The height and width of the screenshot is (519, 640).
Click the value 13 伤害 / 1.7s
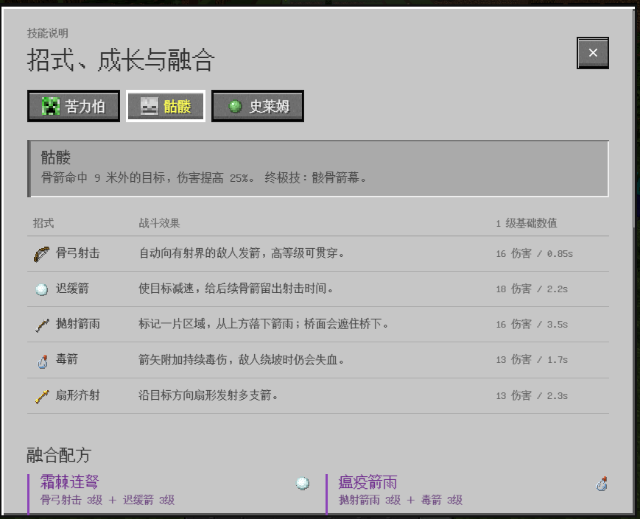[532, 359]
